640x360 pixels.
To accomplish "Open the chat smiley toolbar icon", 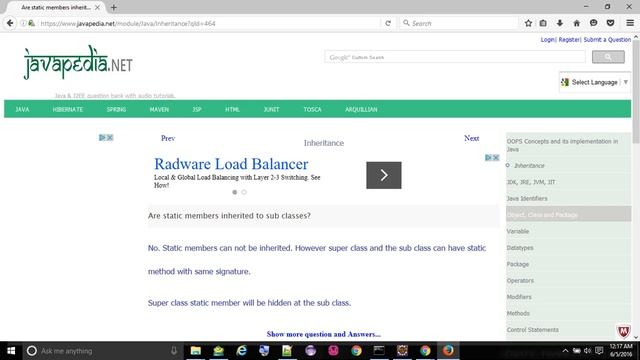I will 593,23.
